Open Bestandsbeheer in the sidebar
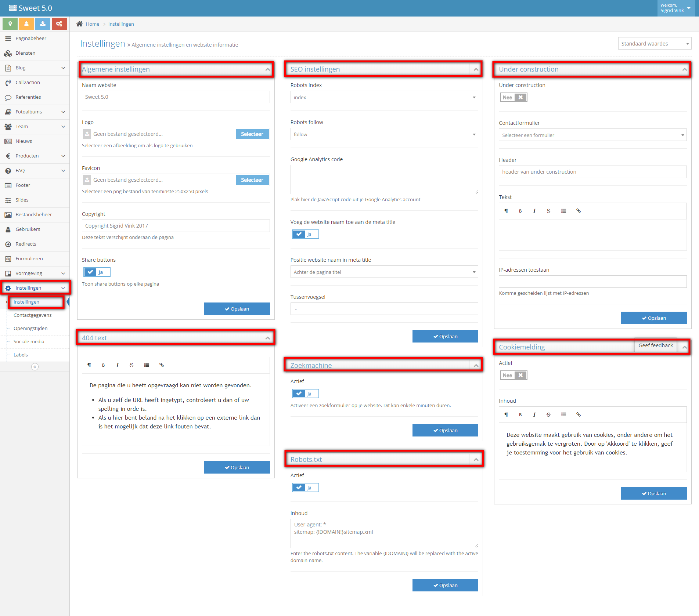This screenshot has width=699, height=616. (x=35, y=215)
